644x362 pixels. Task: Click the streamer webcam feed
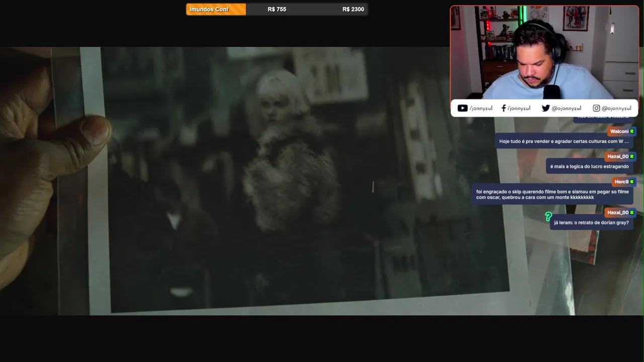pyautogui.click(x=544, y=53)
